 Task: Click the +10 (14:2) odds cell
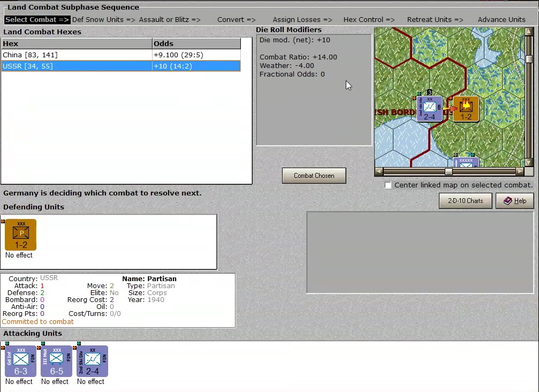(x=196, y=66)
